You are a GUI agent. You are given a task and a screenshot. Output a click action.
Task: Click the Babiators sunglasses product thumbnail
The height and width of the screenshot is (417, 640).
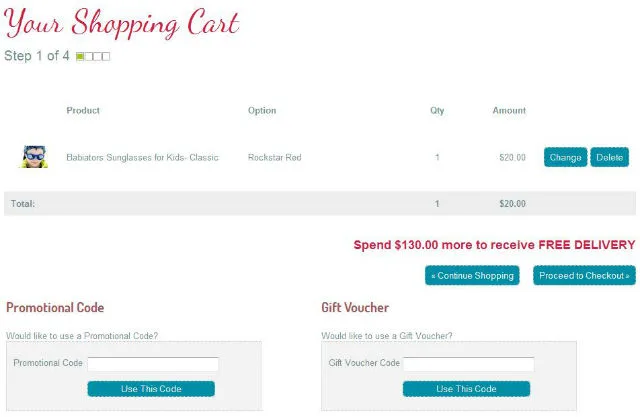click(x=34, y=157)
